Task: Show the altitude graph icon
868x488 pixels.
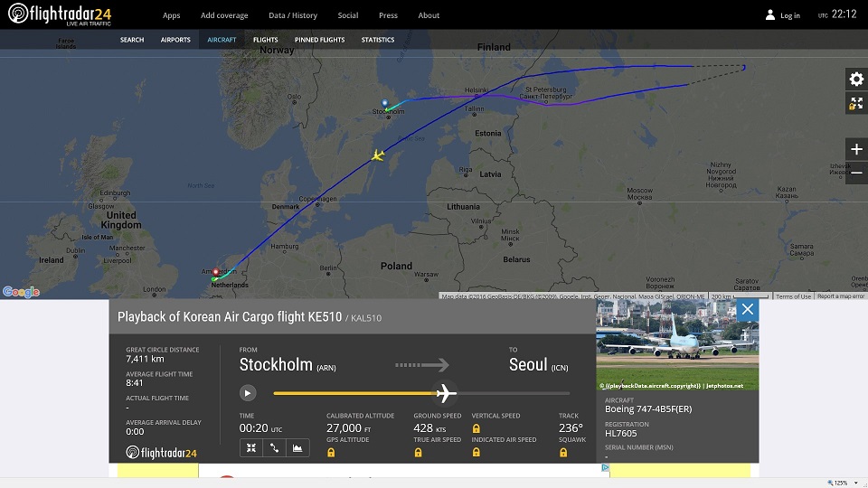Action: [297, 447]
